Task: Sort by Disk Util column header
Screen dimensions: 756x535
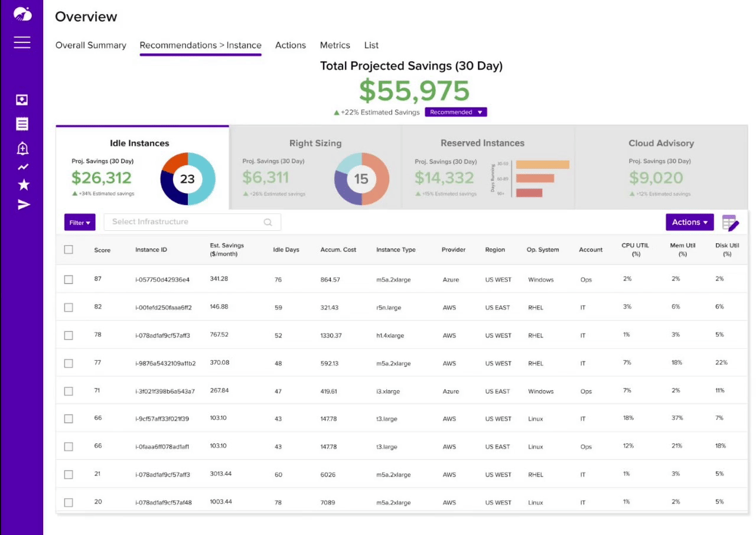Action: click(726, 250)
